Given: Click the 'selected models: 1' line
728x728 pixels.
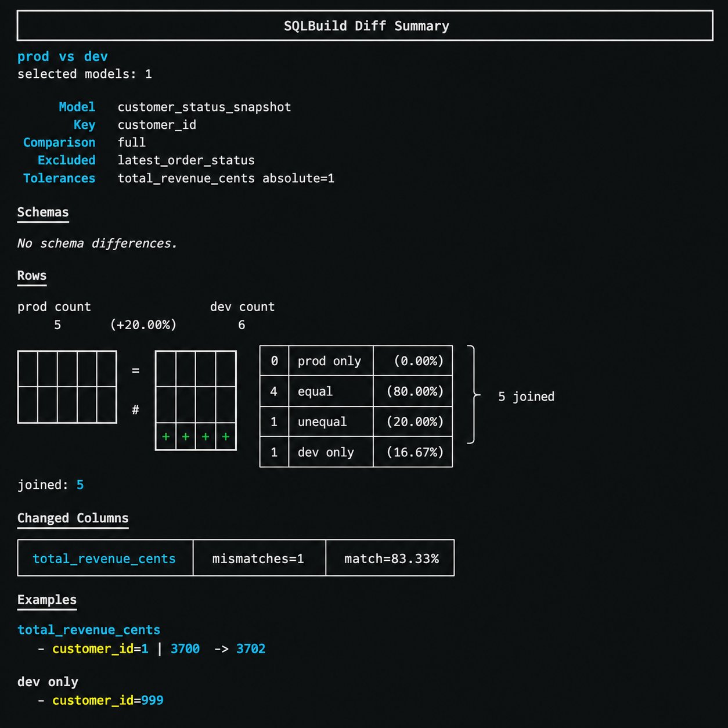Looking at the screenshot, I should point(85,74).
